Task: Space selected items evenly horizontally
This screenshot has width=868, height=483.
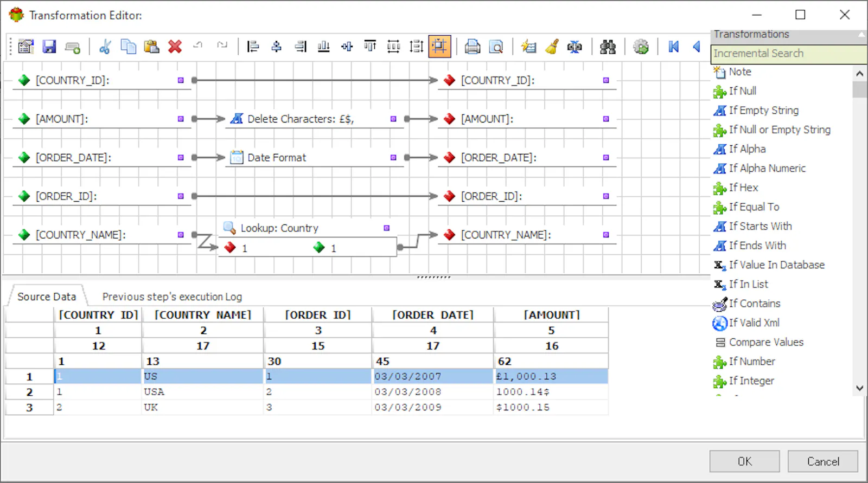Action: point(393,47)
